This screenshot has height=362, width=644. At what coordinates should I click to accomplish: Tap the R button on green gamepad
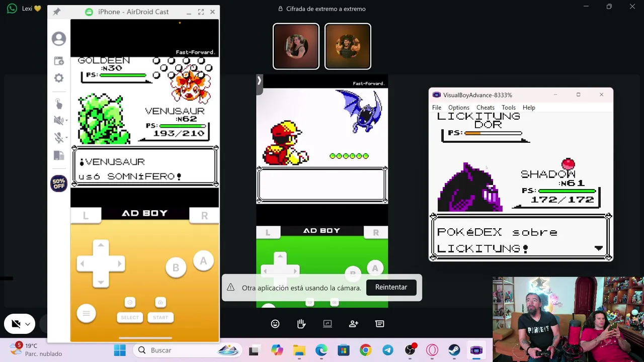[x=376, y=232]
